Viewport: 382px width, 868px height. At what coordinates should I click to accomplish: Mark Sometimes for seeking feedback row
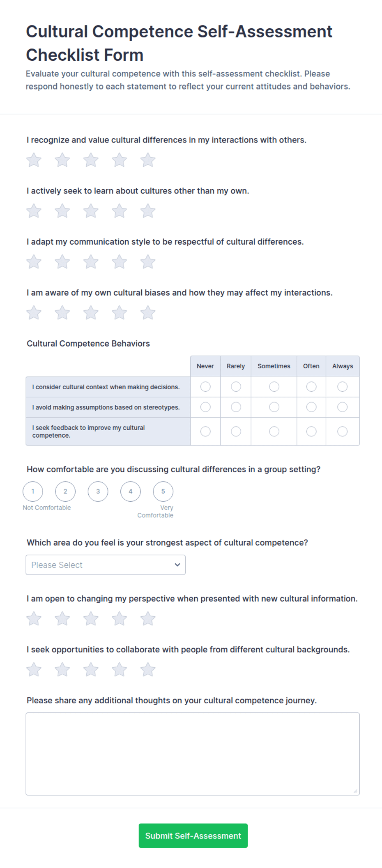[274, 432]
